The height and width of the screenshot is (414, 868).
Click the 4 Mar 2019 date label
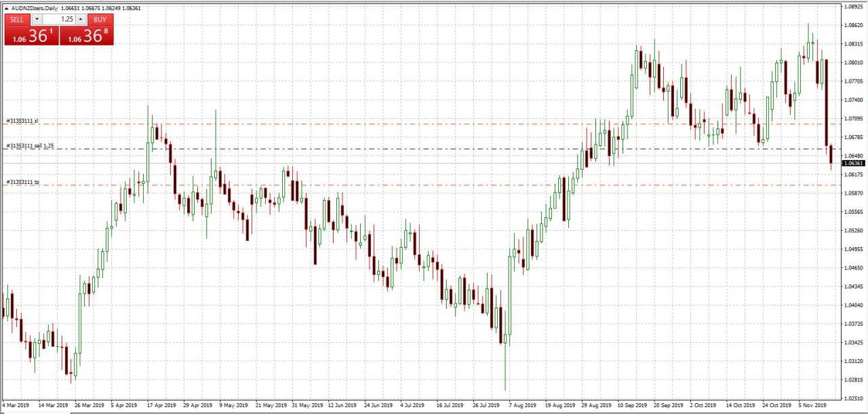coord(16,405)
